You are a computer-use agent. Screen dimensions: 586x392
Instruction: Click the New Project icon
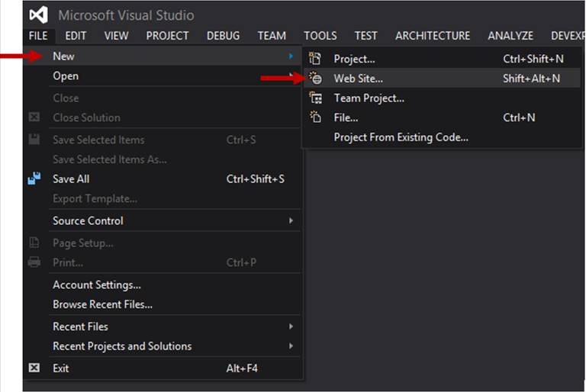point(315,59)
